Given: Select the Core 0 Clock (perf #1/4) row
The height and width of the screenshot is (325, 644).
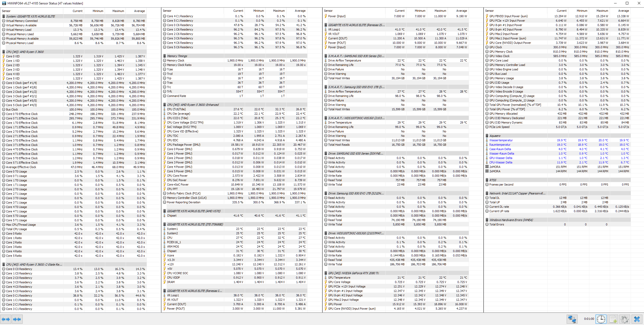Looking at the screenshot, I should coord(73,83).
